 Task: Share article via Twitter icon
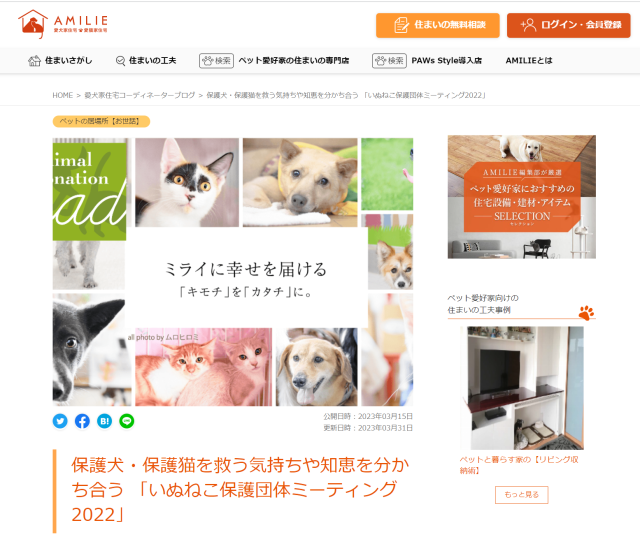tap(60, 421)
